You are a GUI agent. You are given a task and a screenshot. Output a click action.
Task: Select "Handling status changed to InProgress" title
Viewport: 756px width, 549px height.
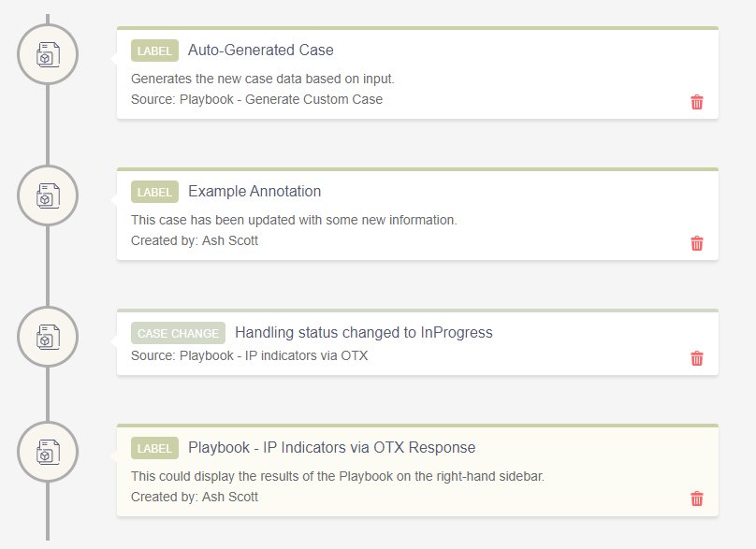pyautogui.click(x=363, y=333)
